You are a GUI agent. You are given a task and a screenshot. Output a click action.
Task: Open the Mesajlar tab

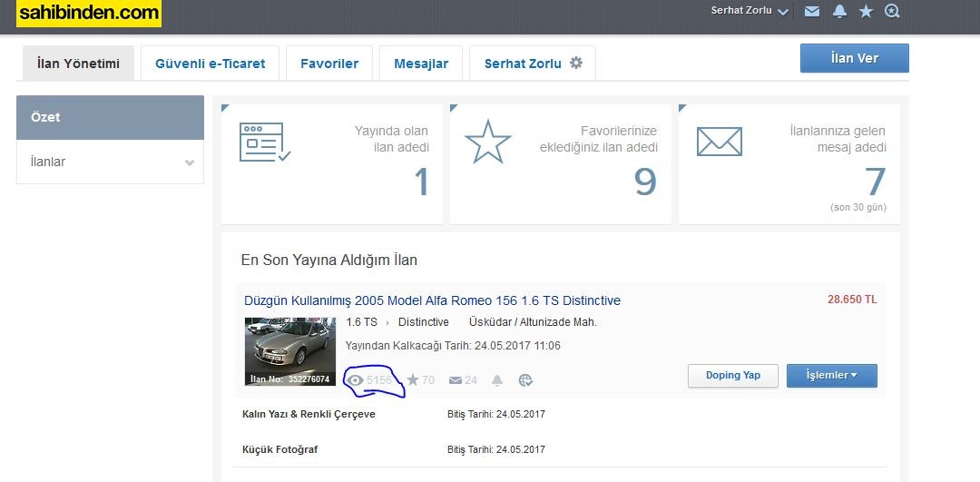click(421, 64)
